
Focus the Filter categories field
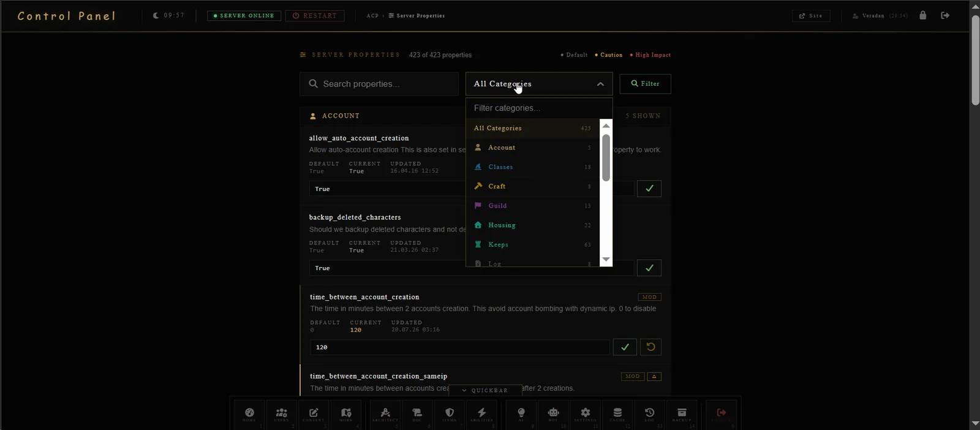539,108
